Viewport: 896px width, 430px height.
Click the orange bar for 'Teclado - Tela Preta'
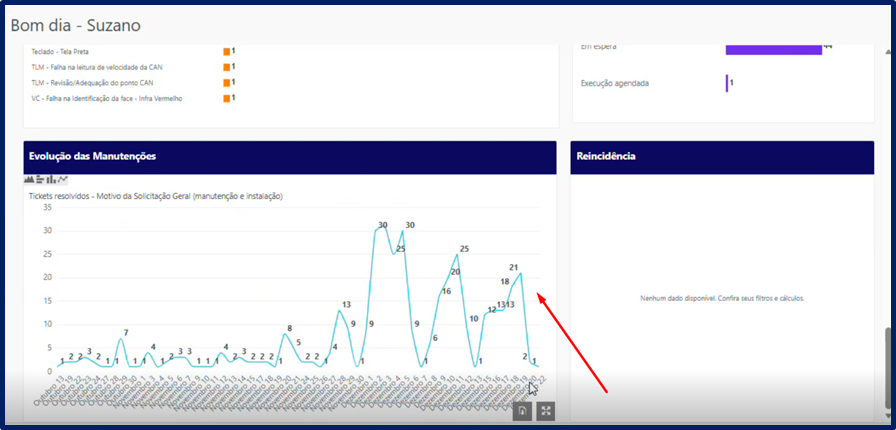pos(227,51)
